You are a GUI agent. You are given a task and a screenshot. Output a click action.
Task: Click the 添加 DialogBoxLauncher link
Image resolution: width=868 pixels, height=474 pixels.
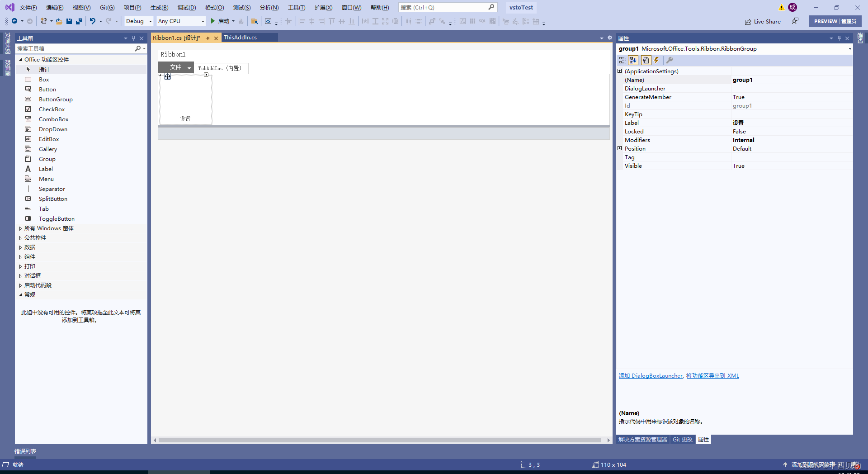click(x=651, y=376)
